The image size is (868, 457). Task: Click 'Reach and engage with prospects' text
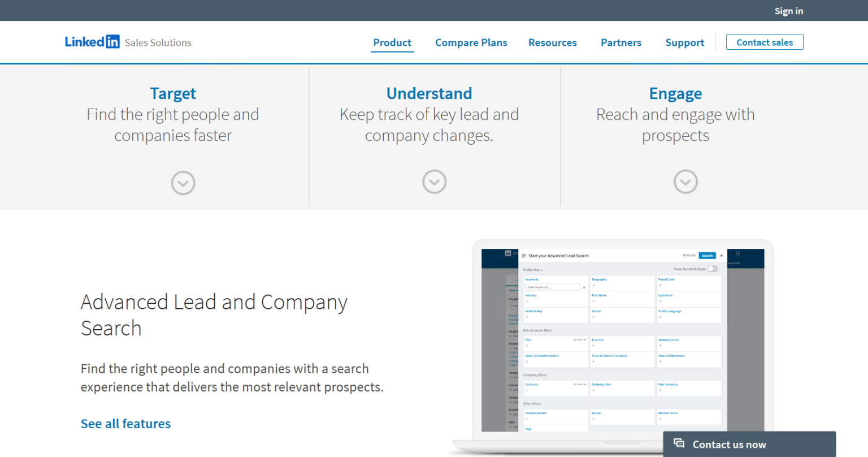676,125
